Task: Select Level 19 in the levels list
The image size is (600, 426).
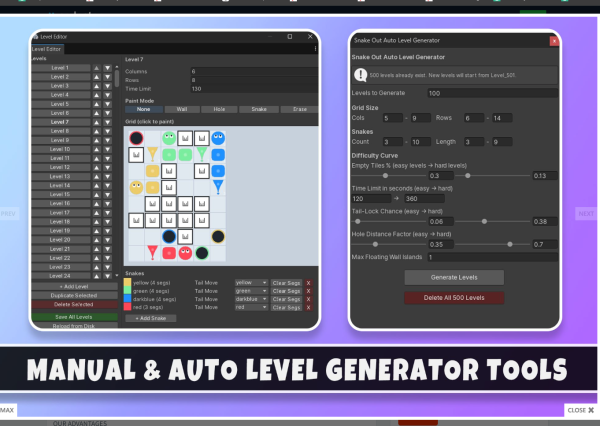Action: tap(61, 231)
